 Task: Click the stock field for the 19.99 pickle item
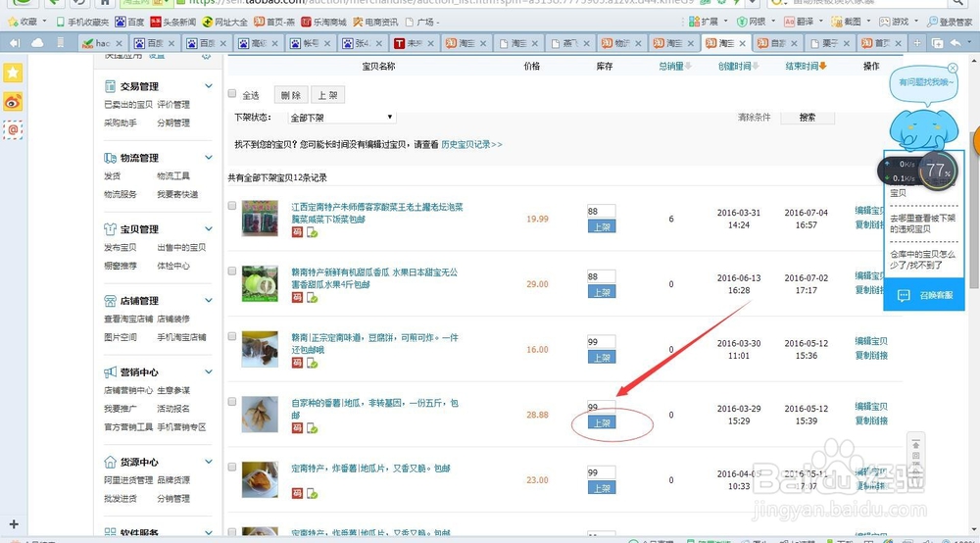(x=602, y=211)
